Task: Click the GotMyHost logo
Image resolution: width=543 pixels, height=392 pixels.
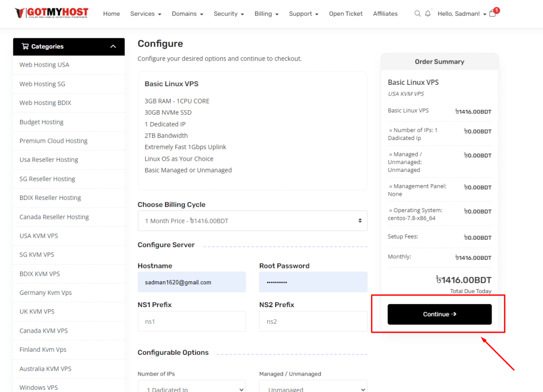Action: (x=51, y=13)
